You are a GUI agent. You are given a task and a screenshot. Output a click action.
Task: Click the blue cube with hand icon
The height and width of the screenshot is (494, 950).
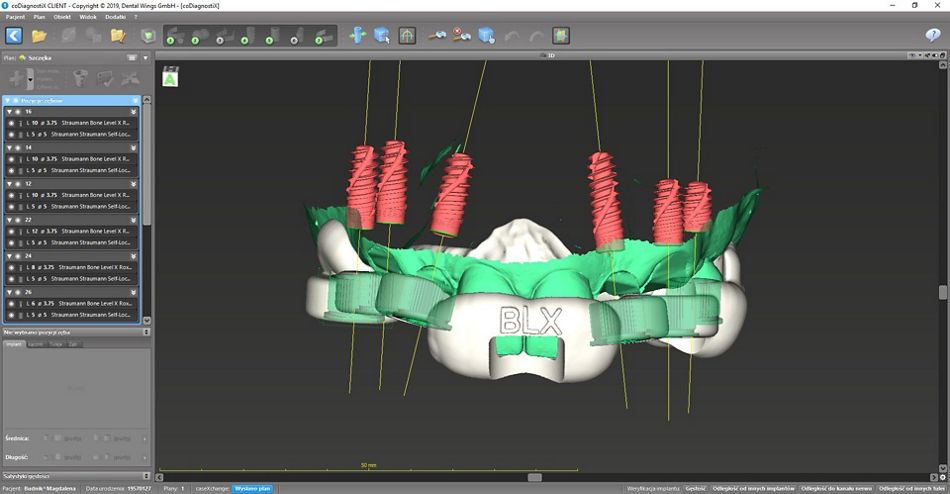pyautogui.click(x=487, y=36)
